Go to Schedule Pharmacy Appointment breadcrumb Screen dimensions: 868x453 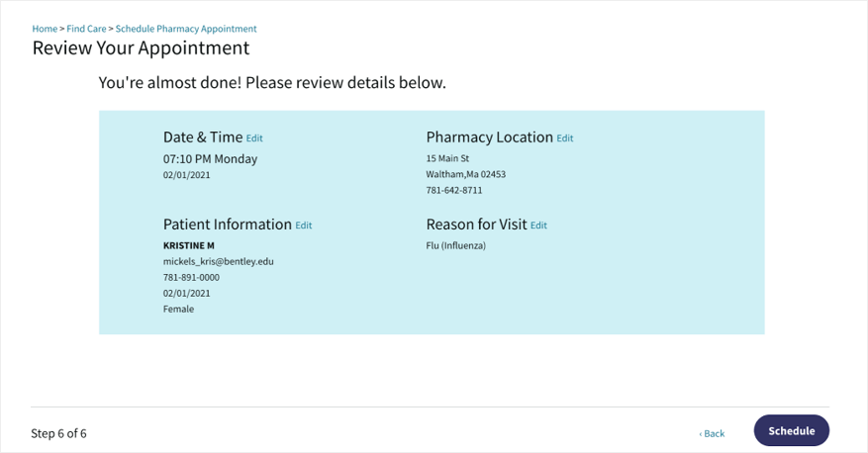coord(186,29)
